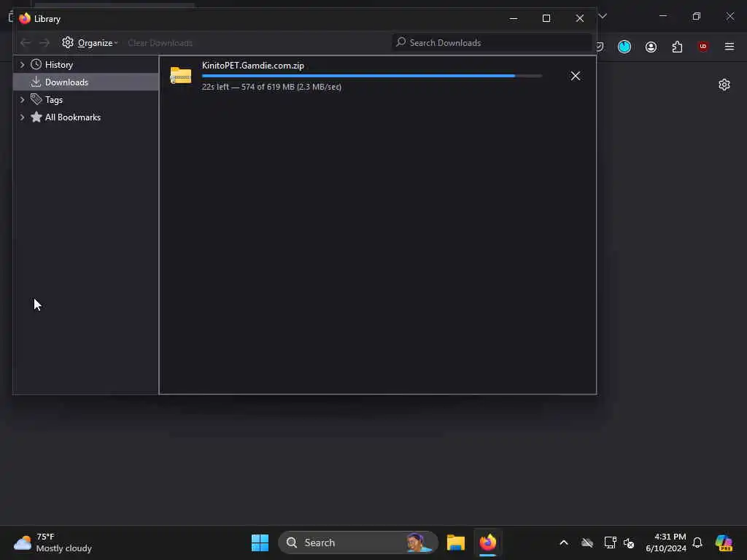Click the Library forward arrow
747x560 pixels.
[44, 43]
